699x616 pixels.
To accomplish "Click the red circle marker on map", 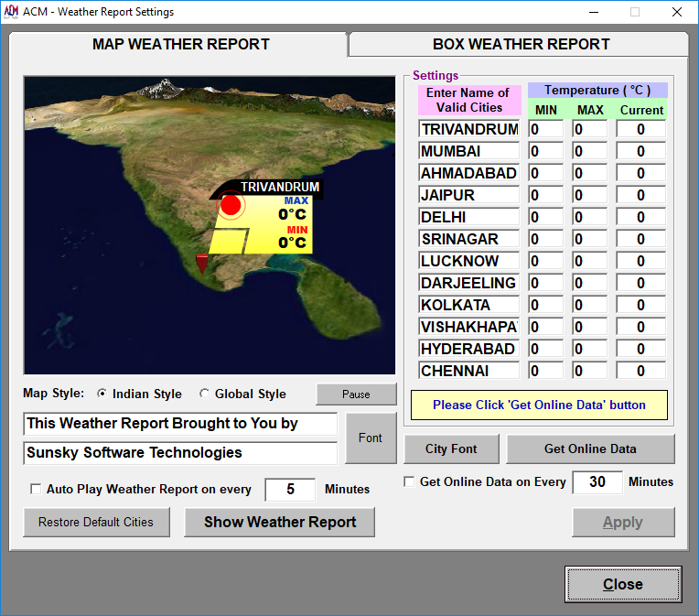I will tap(231, 205).
